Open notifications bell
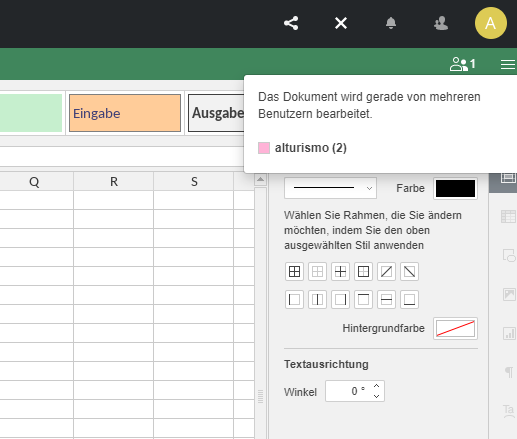Image resolution: width=517 pixels, height=439 pixels. (391, 23)
